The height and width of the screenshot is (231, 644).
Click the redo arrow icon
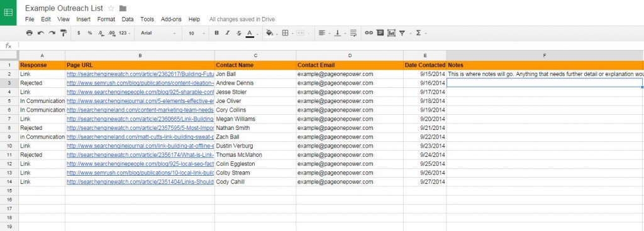(x=52, y=33)
